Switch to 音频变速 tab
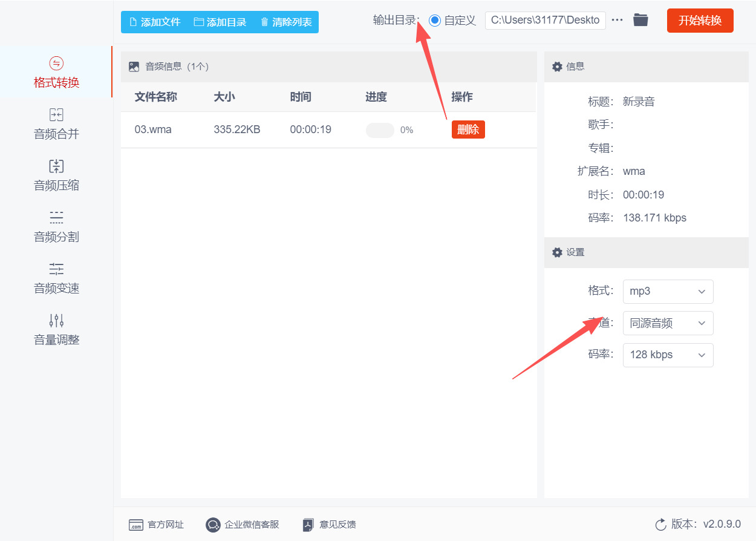 [56, 278]
